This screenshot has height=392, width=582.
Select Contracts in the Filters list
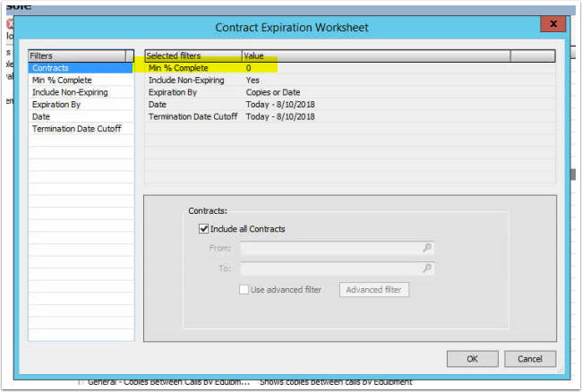click(81, 68)
